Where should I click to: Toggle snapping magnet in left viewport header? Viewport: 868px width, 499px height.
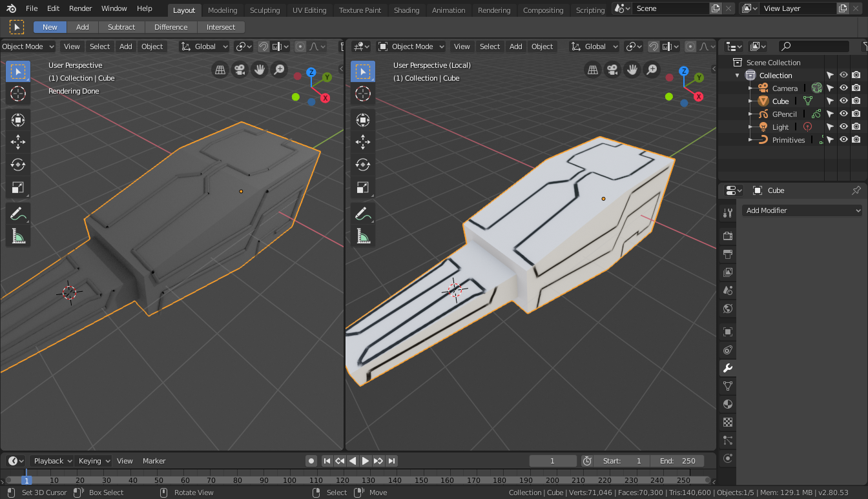click(263, 46)
